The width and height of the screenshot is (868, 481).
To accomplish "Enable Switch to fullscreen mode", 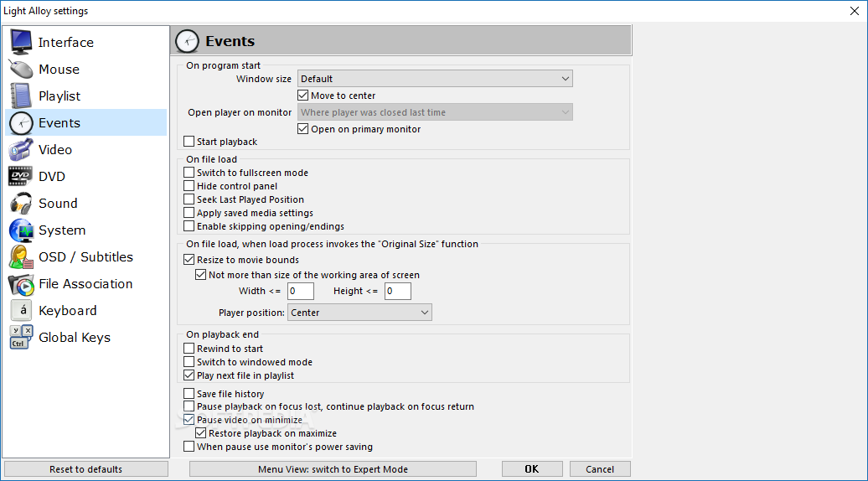I will [x=189, y=173].
